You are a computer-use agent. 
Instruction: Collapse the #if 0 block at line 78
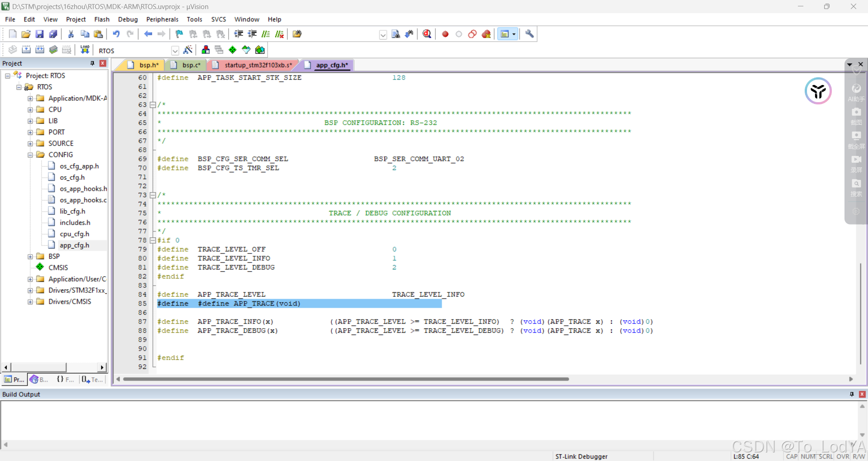tap(153, 240)
